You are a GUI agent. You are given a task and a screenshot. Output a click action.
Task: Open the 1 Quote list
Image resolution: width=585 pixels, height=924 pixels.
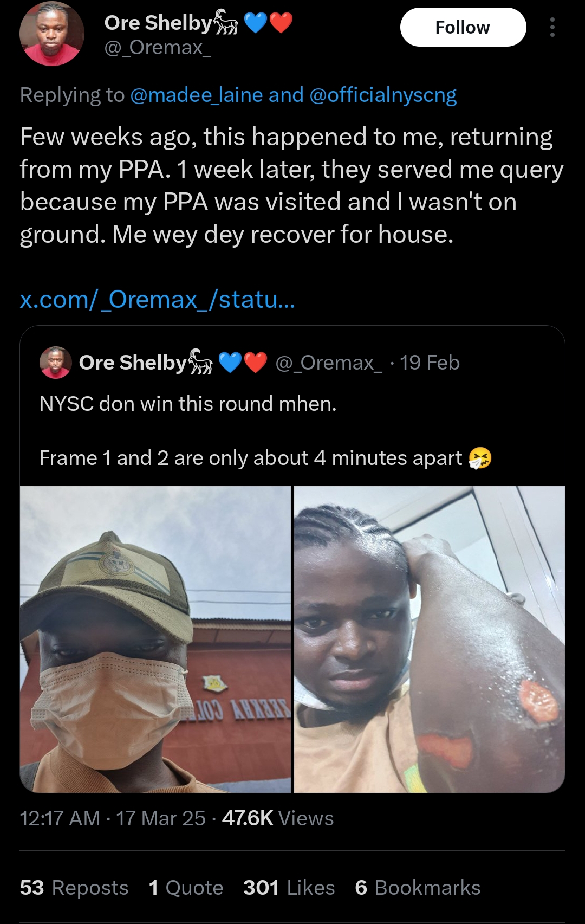tap(186, 888)
